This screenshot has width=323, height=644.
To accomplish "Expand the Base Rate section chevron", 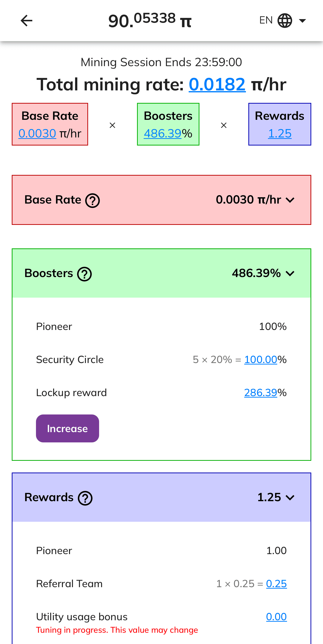I will point(290,200).
